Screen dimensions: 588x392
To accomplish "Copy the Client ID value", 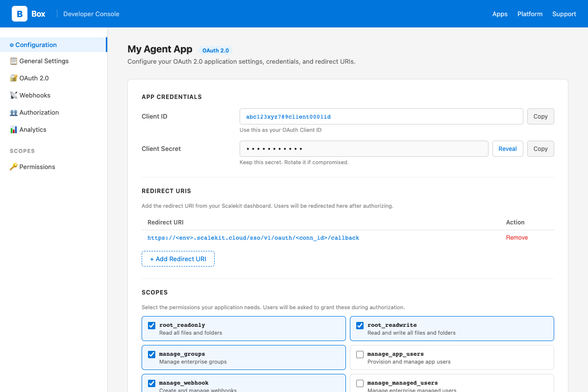I will (x=540, y=117).
